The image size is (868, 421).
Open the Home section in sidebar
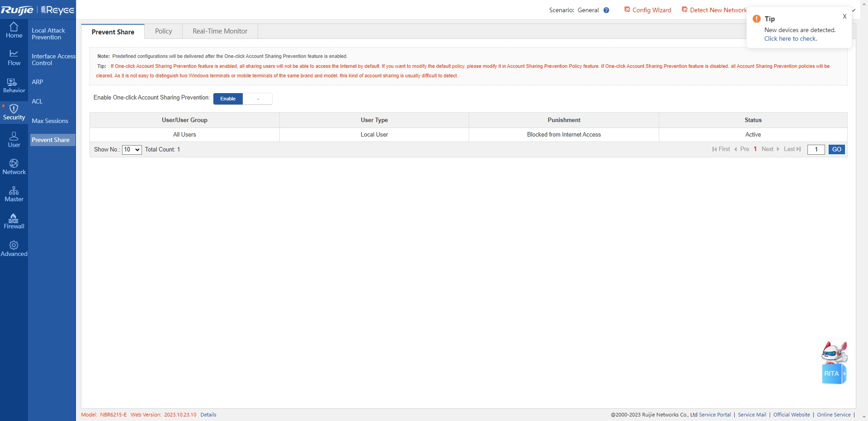point(14,30)
